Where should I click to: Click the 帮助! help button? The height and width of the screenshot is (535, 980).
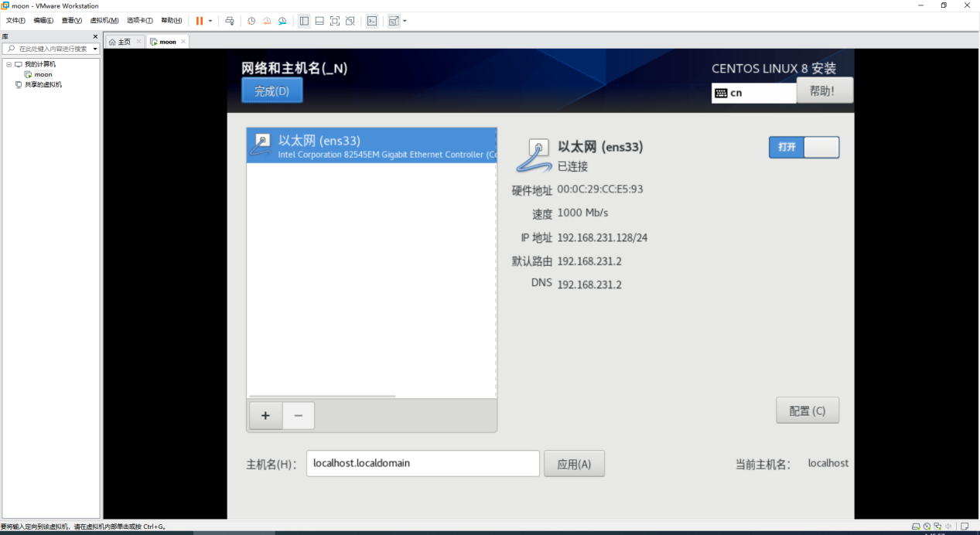coord(825,90)
